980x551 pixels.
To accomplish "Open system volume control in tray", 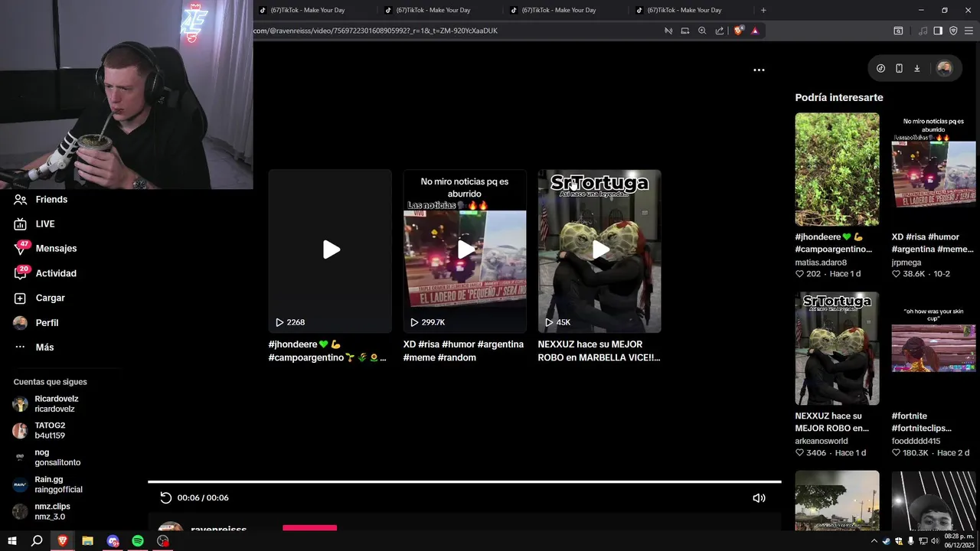I will pos(935,541).
